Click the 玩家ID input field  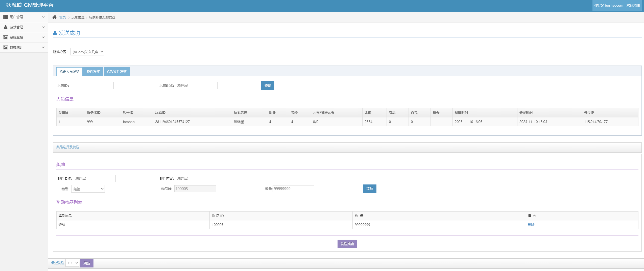pos(93,86)
